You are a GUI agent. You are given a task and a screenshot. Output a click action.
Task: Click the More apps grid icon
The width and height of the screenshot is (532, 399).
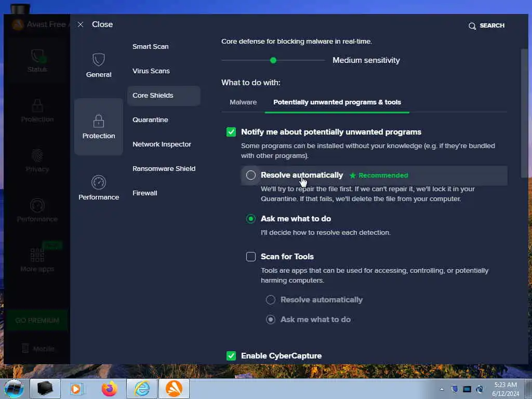[37, 255]
